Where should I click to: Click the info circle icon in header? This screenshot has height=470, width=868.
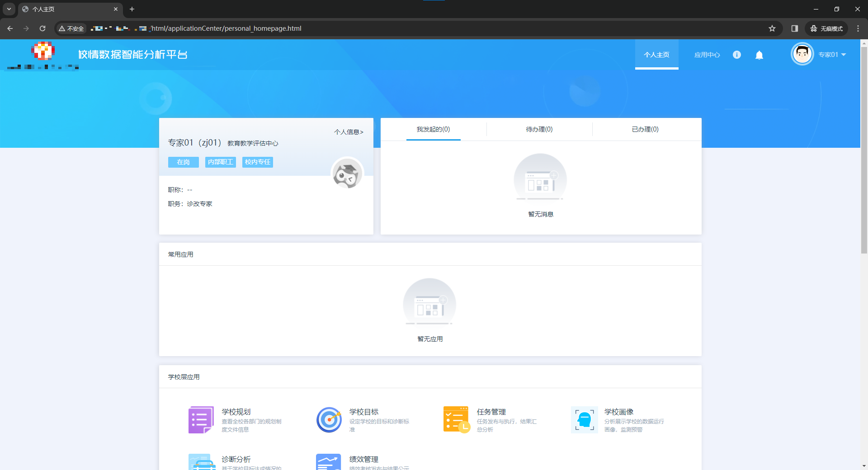click(x=736, y=55)
